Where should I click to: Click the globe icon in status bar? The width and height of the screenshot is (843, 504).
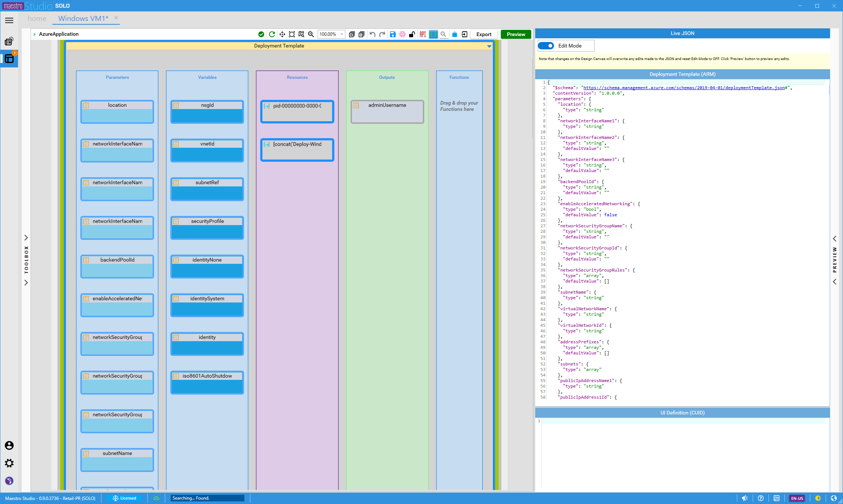pyautogui.click(x=834, y=498)
